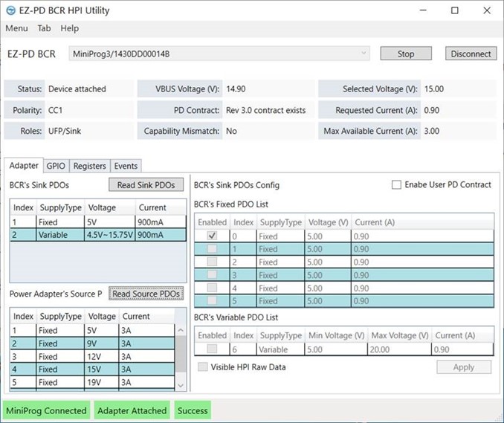Click Capability Mismatch value No
The image size is (504, 423).
coord(231,131)
